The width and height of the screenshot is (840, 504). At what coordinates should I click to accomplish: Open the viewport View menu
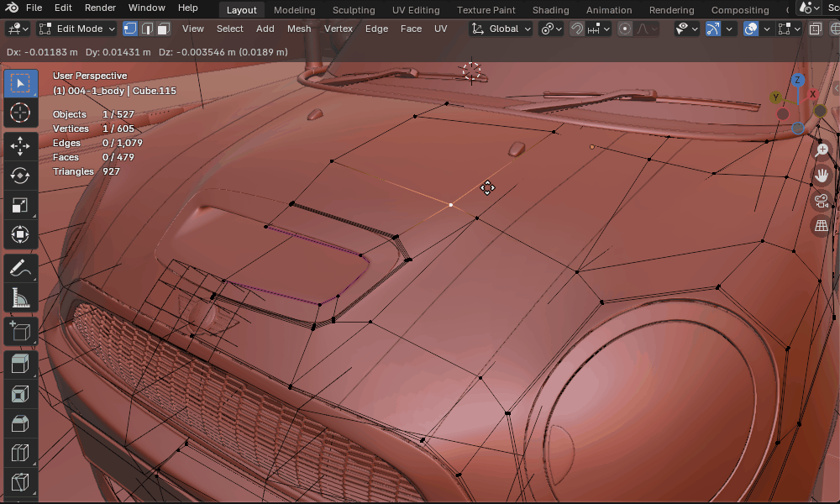[193, 29]
